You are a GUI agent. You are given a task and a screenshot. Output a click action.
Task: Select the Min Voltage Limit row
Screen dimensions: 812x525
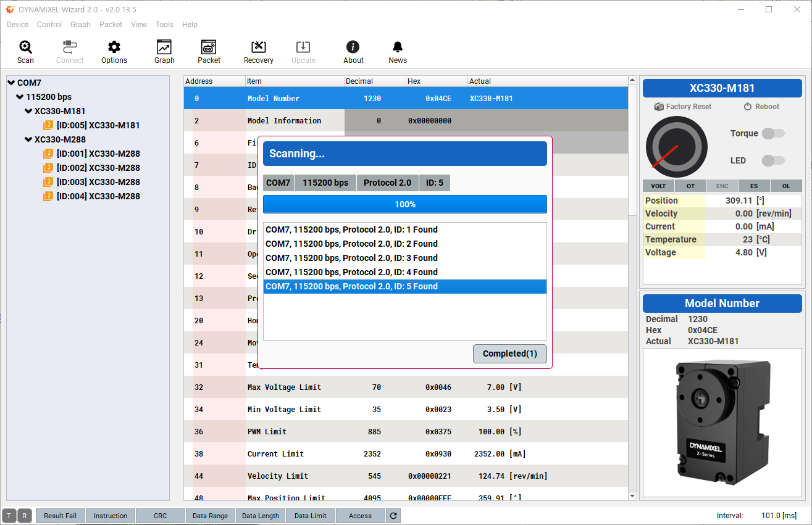406,410
